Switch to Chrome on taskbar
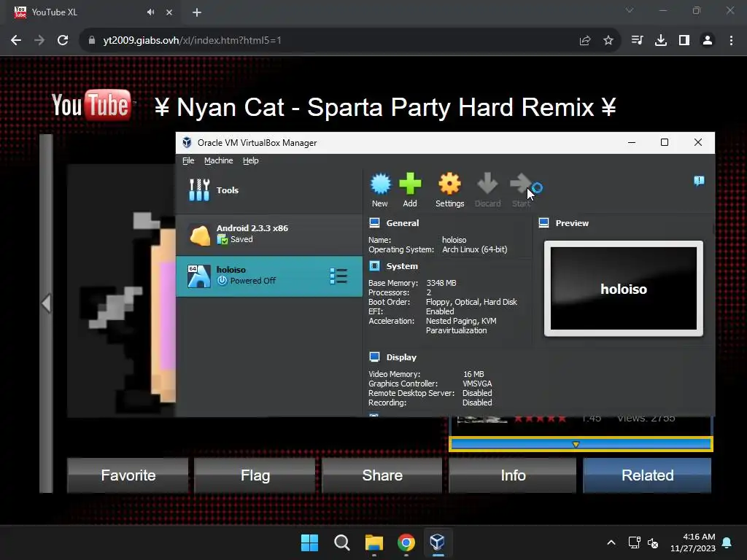The width and height of the screenshot is (747, 560). 406,542
